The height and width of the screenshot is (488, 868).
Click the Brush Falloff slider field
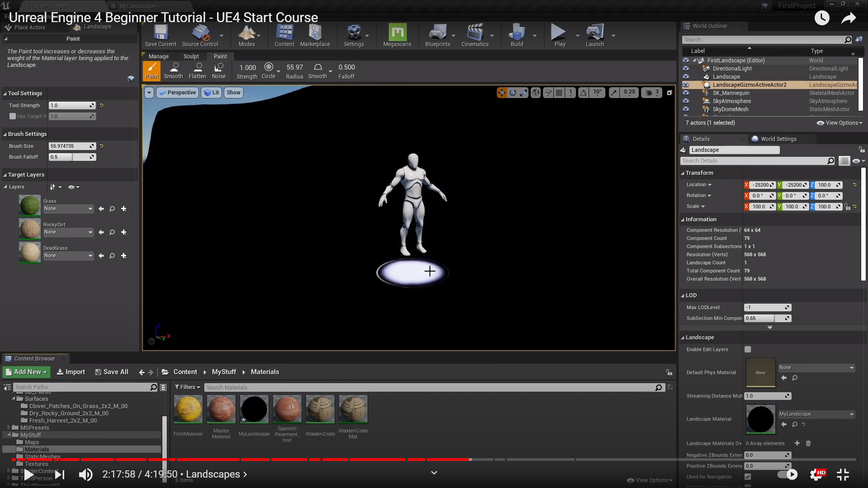72,157
